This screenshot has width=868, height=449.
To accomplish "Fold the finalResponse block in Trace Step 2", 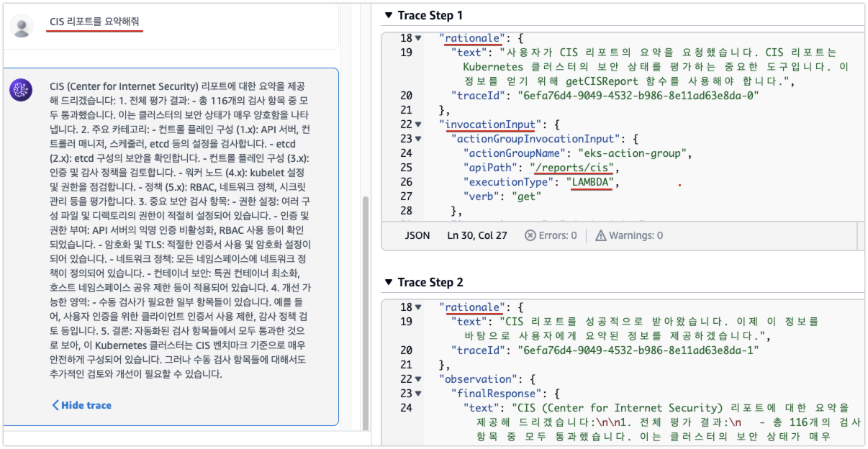I will (418, 394).
